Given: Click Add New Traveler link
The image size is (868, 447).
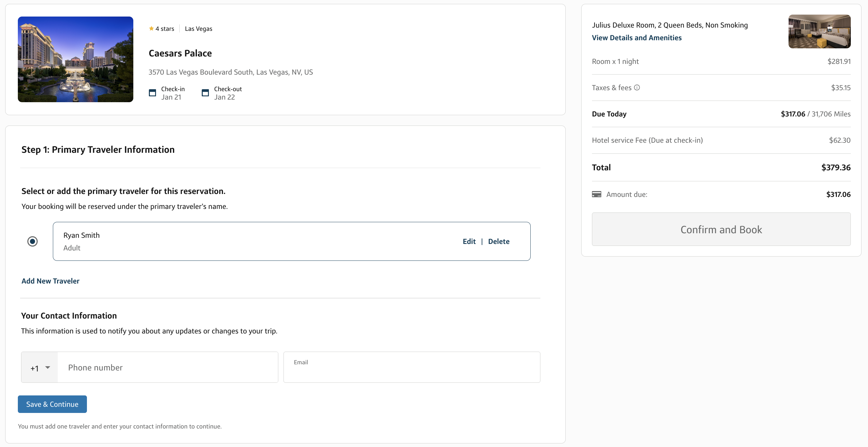Looking at the screenshot, I should (x=51, y=281).
